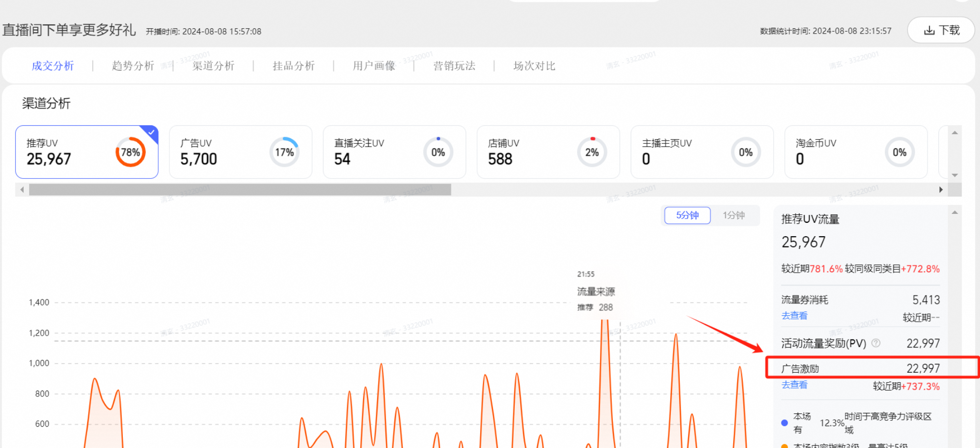980x448 pixels.
Task: Click the 1,000 y-axis label
Action: [x=39, y=363]
